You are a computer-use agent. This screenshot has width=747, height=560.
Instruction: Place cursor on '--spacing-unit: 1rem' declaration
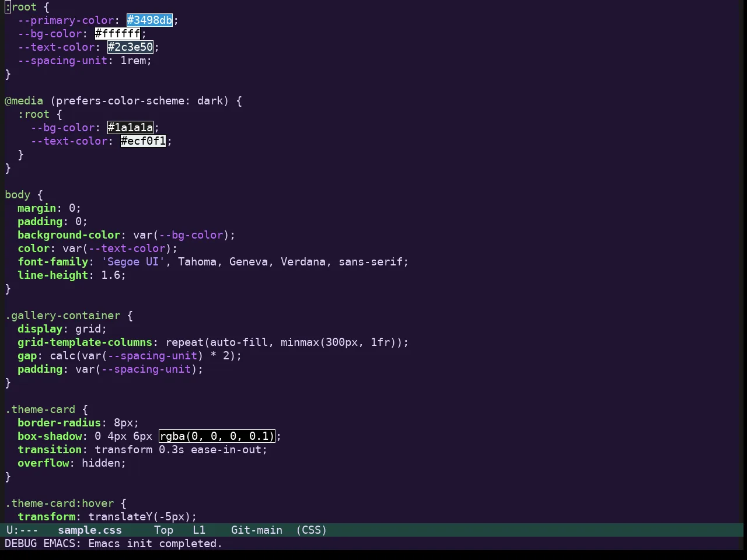point(85,61)
